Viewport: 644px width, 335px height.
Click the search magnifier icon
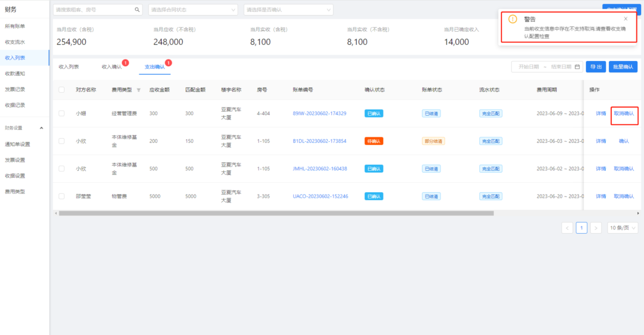click(x=137, y=10)
